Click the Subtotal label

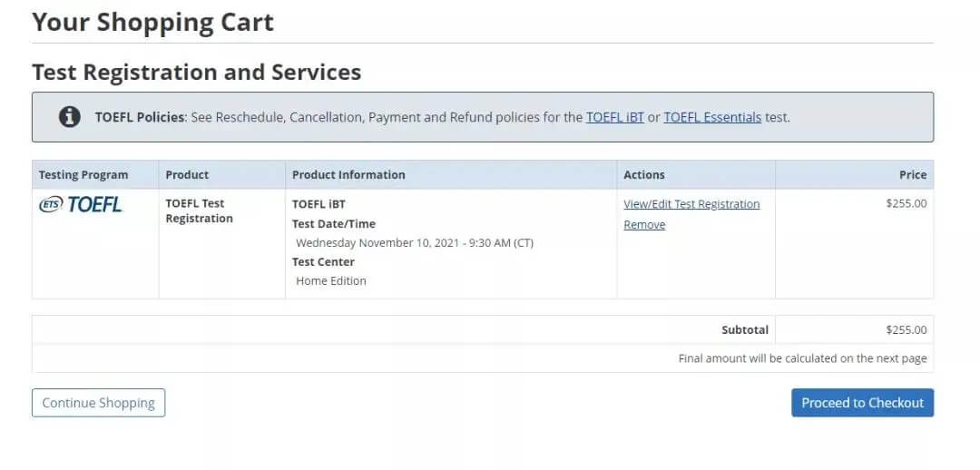(x=745, y=330)
